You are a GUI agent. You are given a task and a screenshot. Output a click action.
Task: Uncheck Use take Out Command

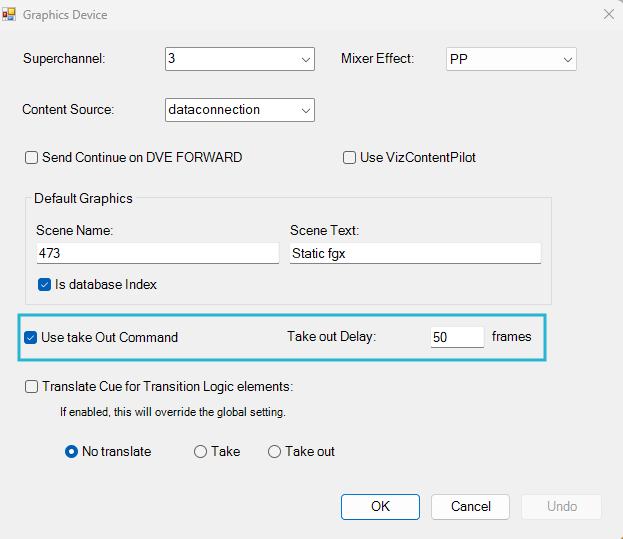(31, 337)
